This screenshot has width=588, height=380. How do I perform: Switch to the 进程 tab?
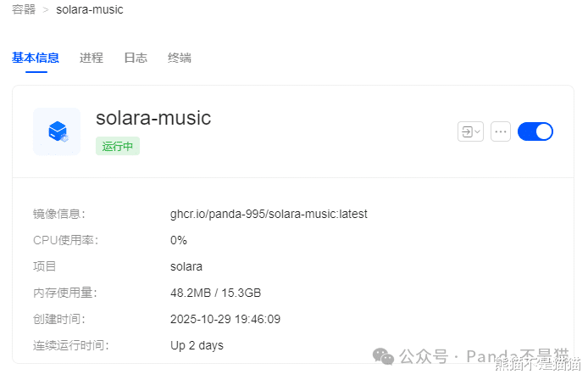click(x=92, y=58)
